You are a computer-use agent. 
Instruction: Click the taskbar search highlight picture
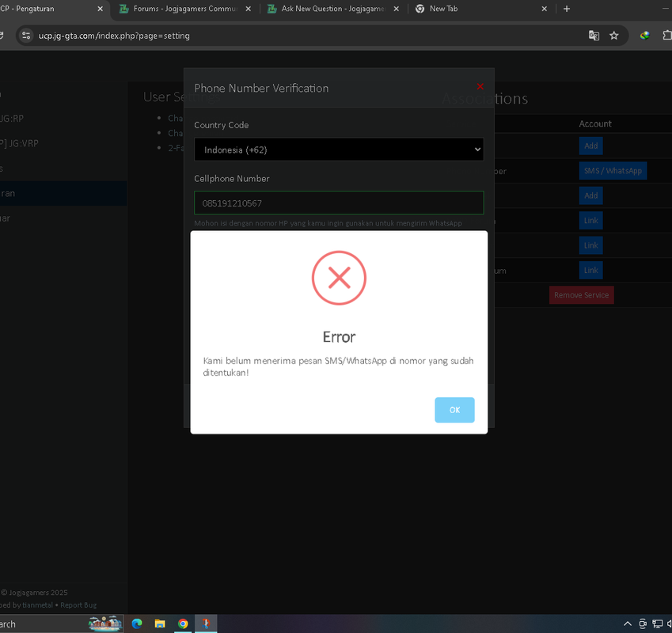(105, 624)
